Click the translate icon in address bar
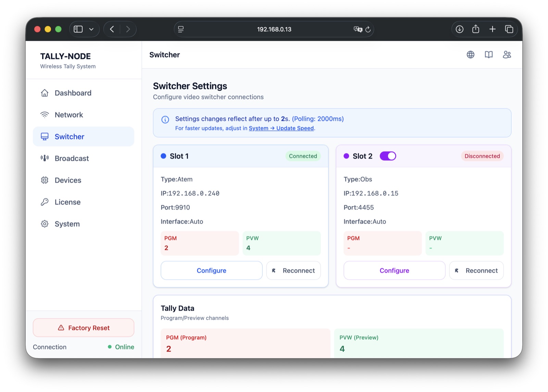This screenshot has width=548, height=392. [358, 29]
